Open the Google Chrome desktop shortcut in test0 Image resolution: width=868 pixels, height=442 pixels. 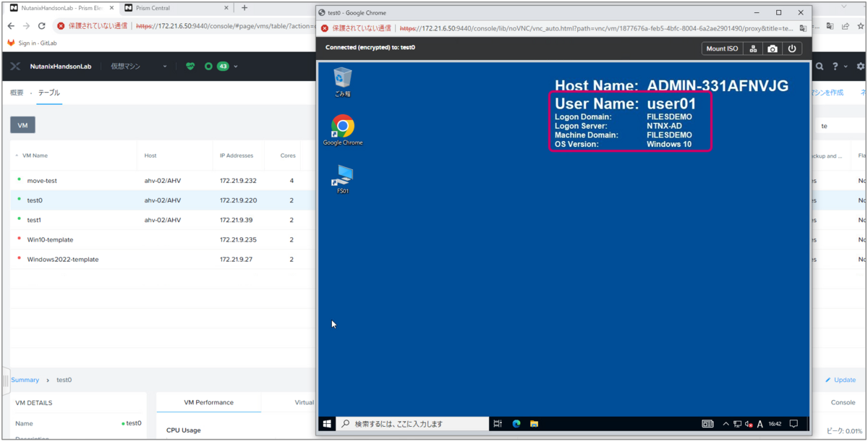click(x=343, y=130)
